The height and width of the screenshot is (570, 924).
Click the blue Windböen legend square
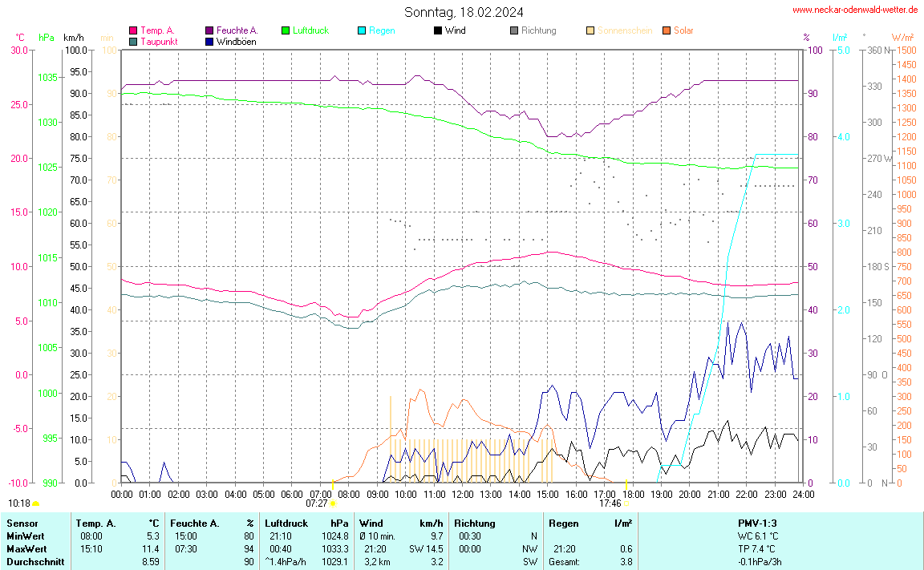[209, 41]
